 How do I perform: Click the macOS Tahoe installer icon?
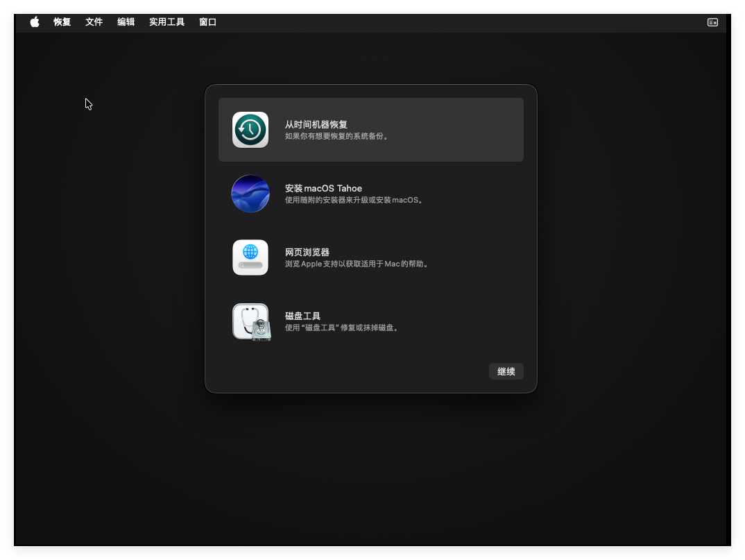coord(250,194)
